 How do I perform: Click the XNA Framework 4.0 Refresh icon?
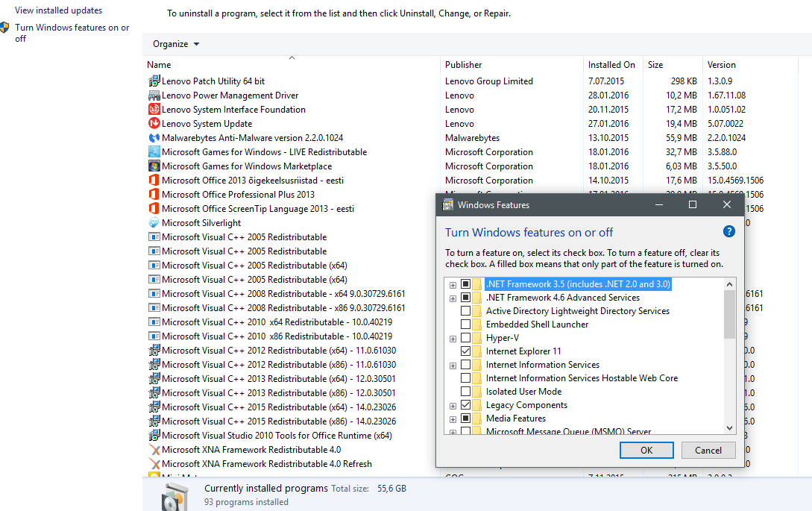click(x=154, y=464)
